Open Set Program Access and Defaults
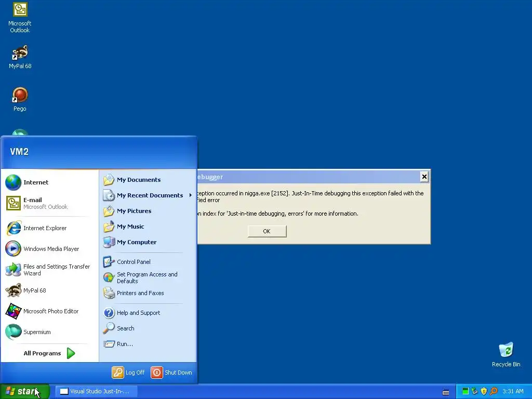The width and height of the screenshot is (532, 399). click(148, 277)
